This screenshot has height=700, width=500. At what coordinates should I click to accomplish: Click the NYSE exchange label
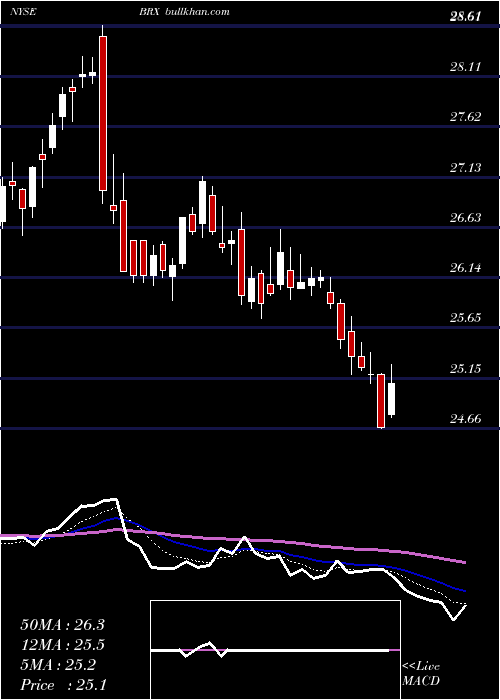(22, 11)
